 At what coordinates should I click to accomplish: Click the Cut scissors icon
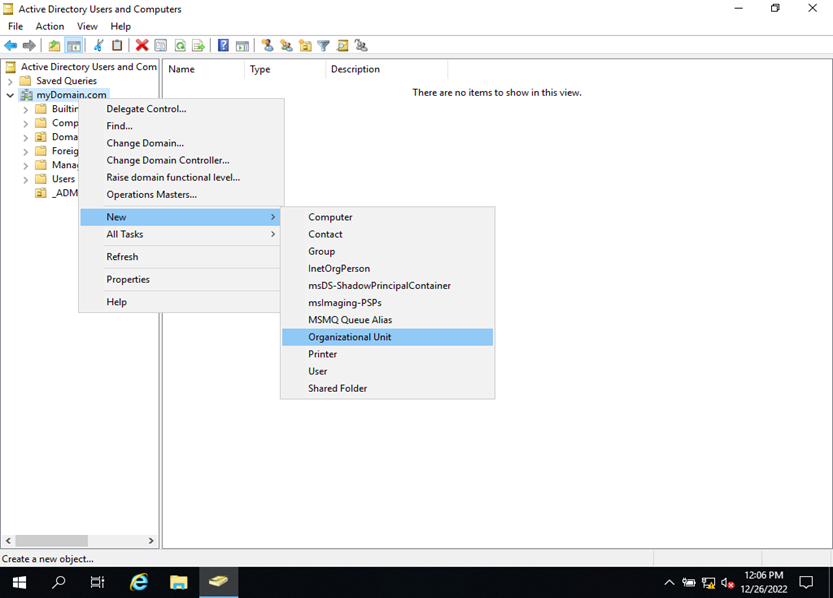point(98,46)
